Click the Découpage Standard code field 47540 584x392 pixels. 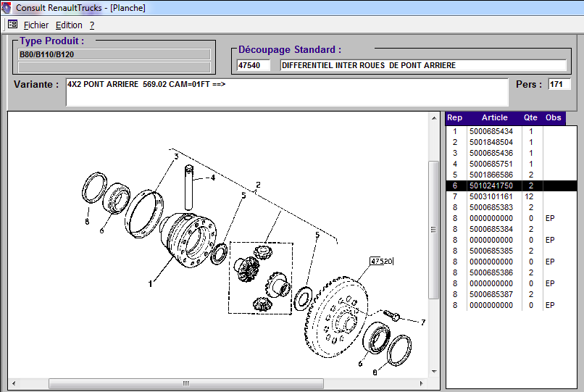point(253,66)
